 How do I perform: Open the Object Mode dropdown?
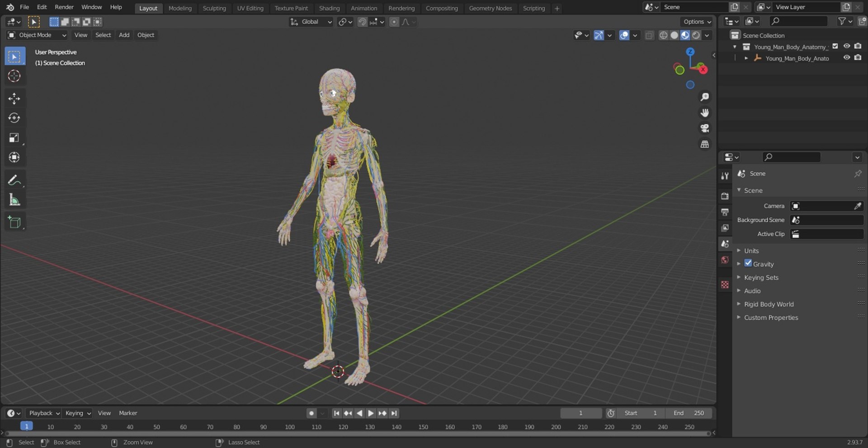coord(37,35)
